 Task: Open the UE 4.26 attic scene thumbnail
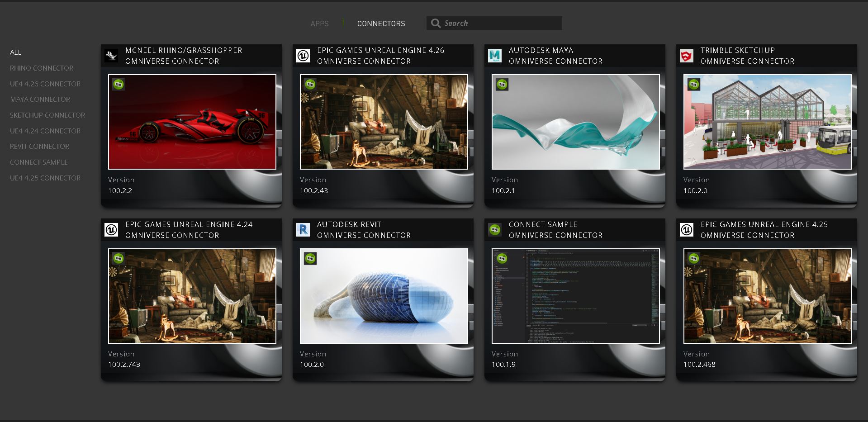coord(384,122)
